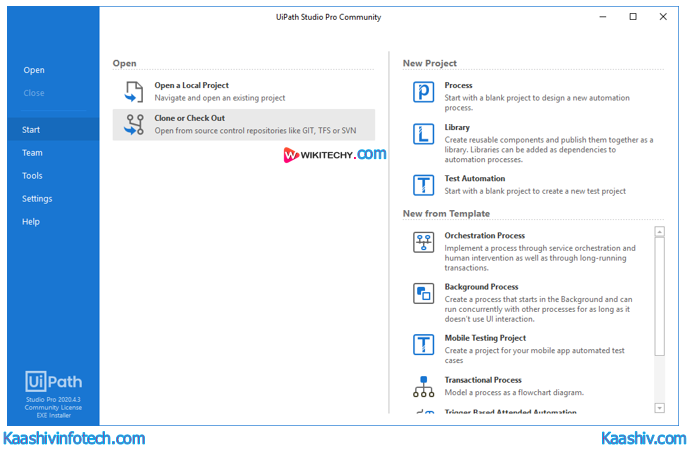Image resolution: width=695 pixels, height=452 pixels.
Task: Select the Process project icon
Action: tap(423, 92)
